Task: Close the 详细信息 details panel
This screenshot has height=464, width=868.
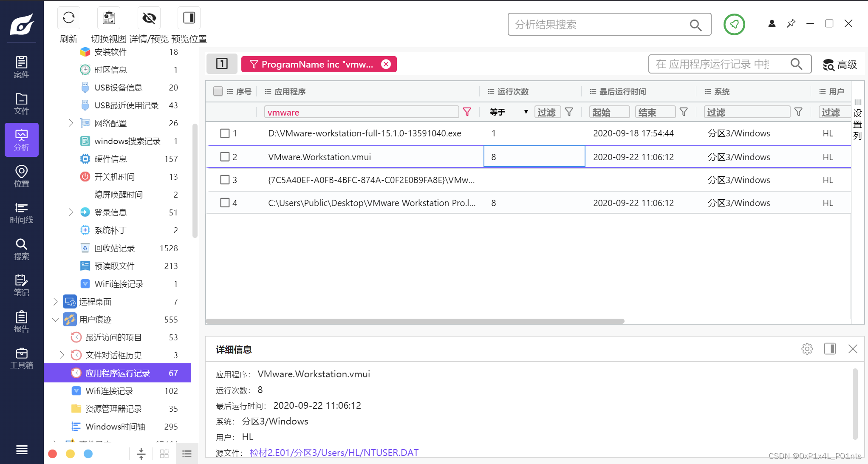Action: [853, 349]
